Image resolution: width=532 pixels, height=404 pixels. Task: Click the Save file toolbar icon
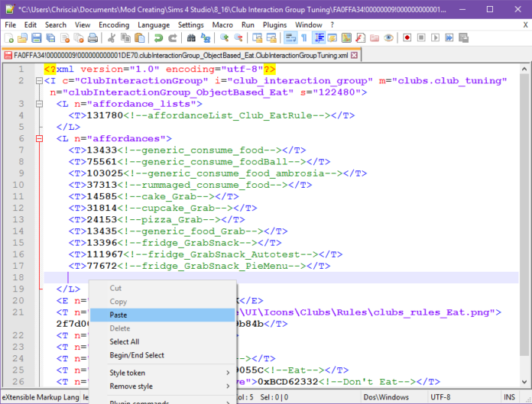coord(37,37)
